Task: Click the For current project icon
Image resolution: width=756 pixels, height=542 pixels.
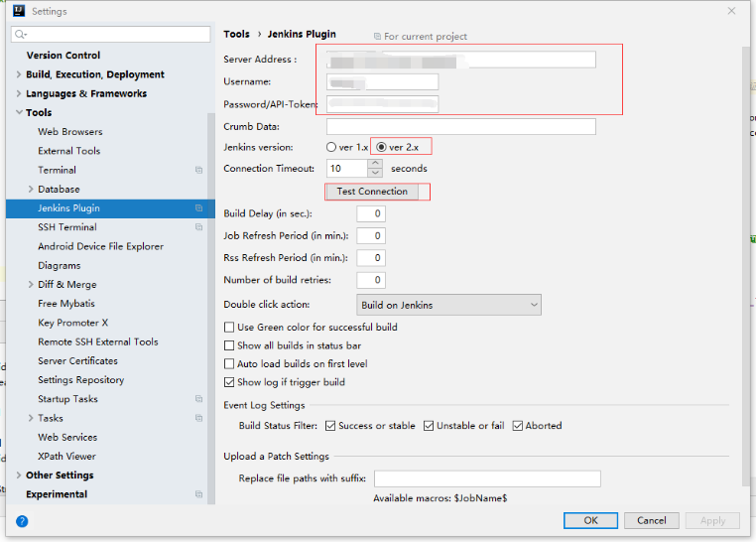Action: (x=378, y=36)
